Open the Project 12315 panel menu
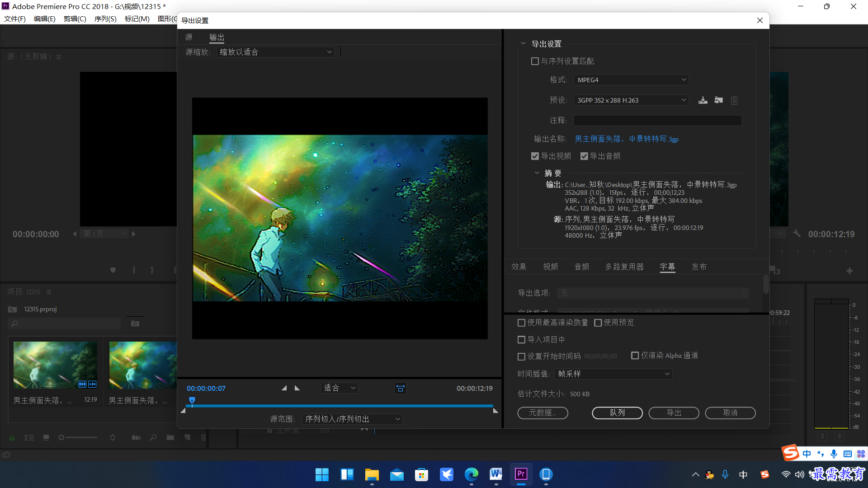Viewport: 868px width, 488px height. point(49,292)
